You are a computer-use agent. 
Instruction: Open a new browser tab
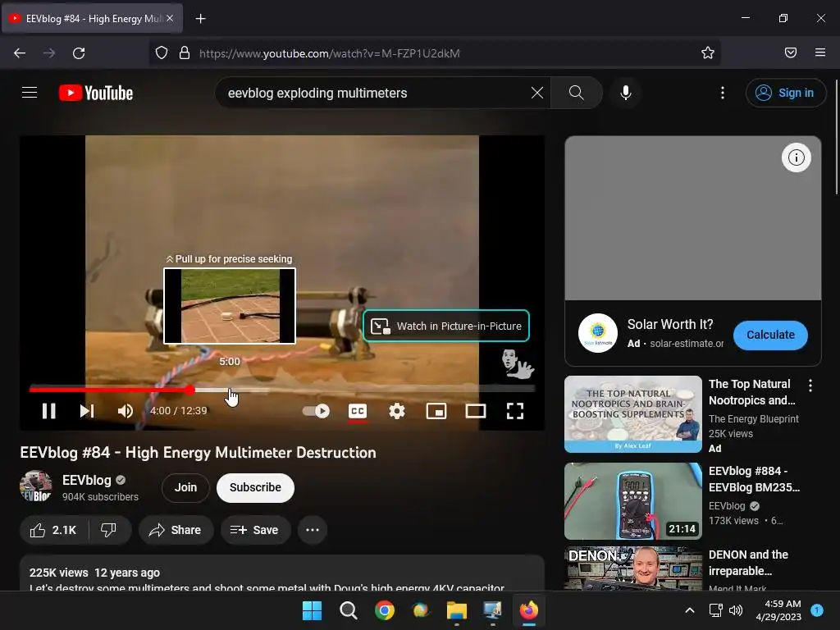pyautogui.click(x=200, y=19)
